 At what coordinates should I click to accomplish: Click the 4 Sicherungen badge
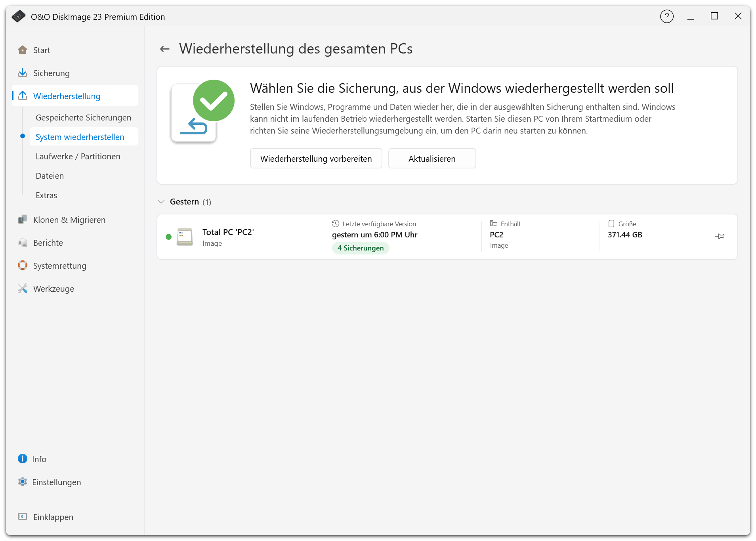click(x=361, y=248)
